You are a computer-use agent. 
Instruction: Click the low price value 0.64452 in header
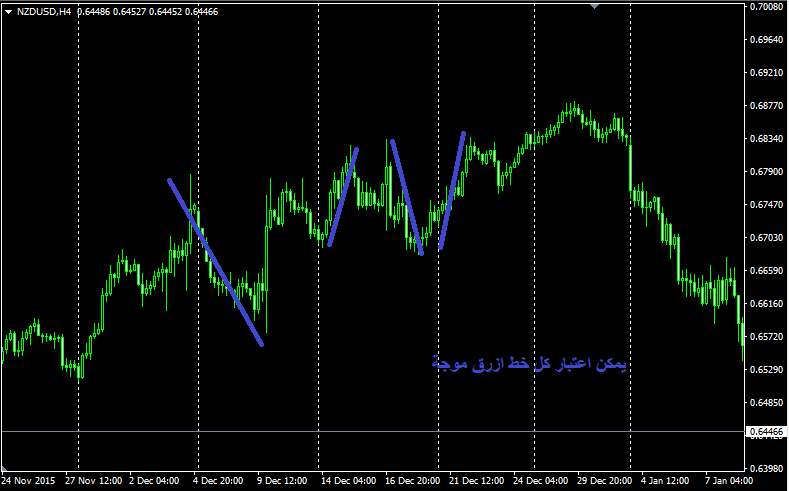[x=166, y=12]
